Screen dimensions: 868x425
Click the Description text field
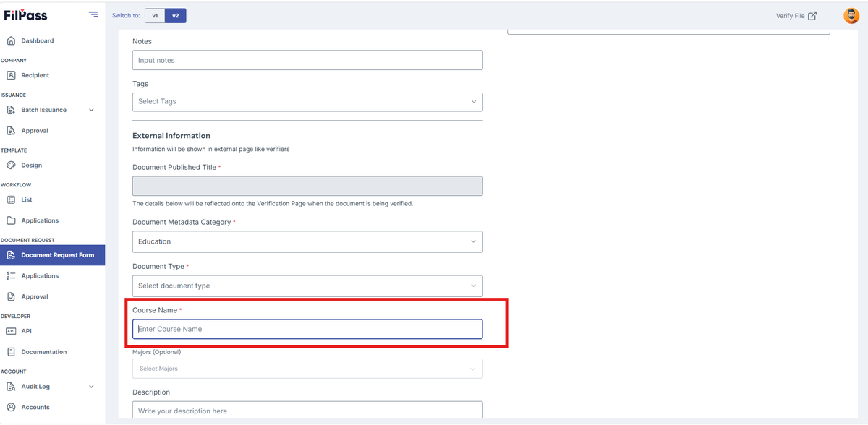(x=307, y=410)
